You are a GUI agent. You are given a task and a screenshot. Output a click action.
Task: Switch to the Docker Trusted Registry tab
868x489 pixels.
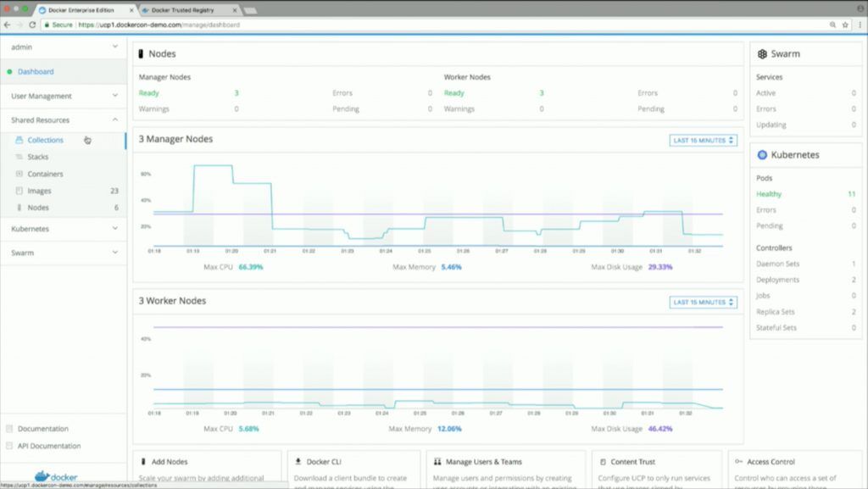coord(183,10)
